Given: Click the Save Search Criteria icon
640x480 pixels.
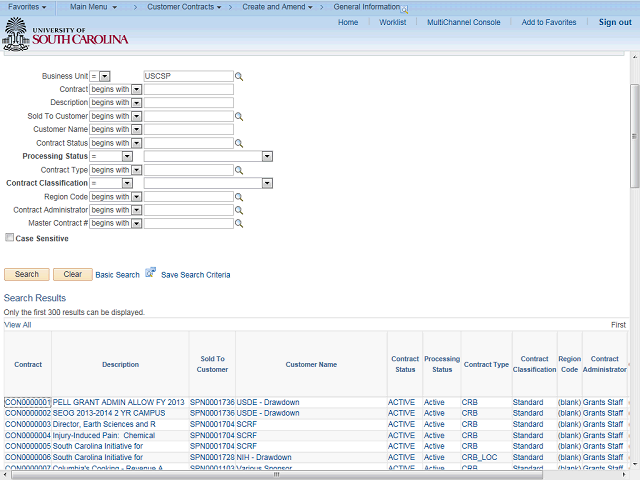Looking at the screenshot, I should click(151, 272).
